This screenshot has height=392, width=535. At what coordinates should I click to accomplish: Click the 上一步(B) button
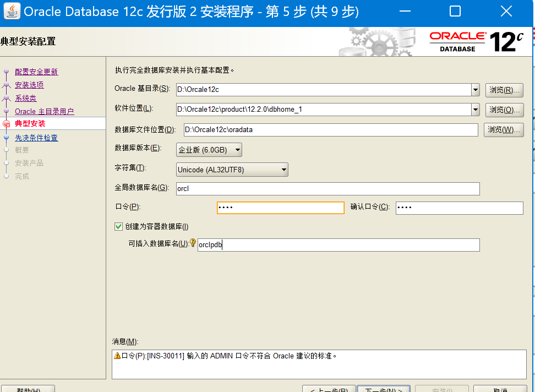tap(329, 389)
